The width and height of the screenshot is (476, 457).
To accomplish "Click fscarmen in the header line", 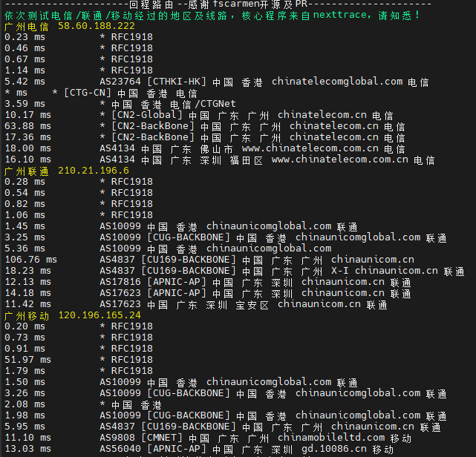I will tap(236, 4).
